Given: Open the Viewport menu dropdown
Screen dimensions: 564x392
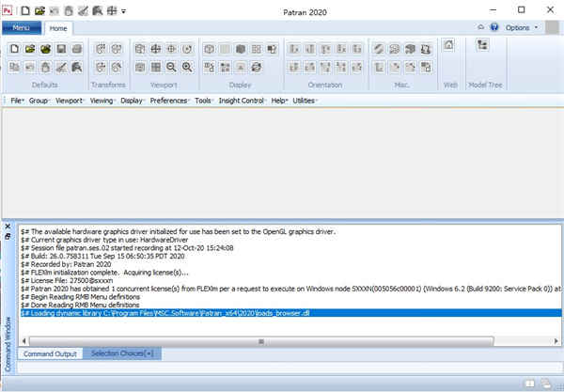Looking at the screenshot, I should pos(70,101).
